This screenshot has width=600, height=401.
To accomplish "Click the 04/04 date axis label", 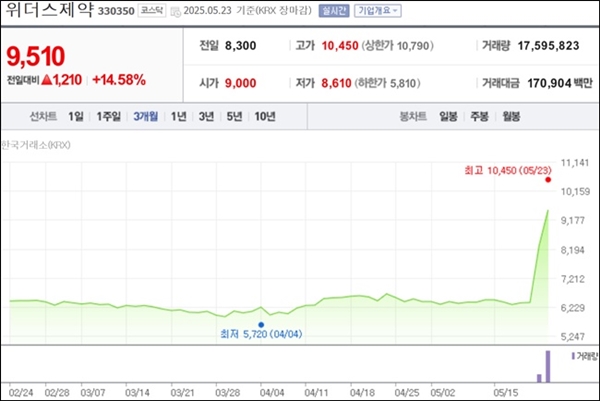I will click(x=272, y=393).
